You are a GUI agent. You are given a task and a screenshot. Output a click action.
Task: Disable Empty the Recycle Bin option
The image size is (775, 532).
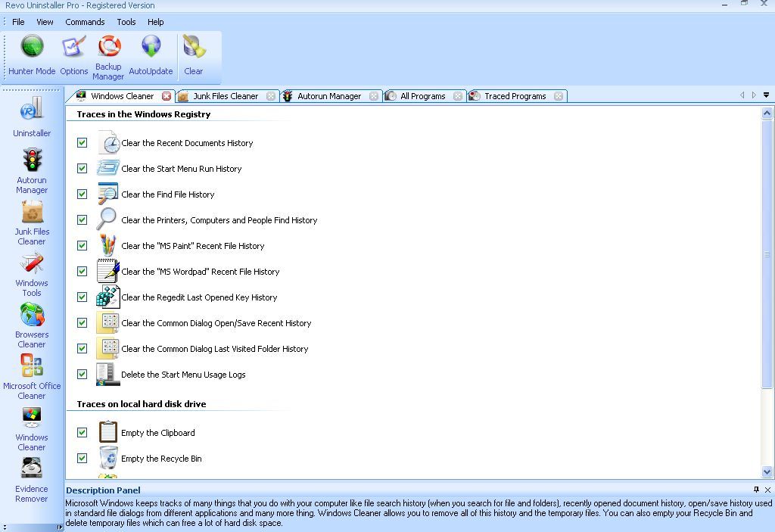[x=82, y=459]
